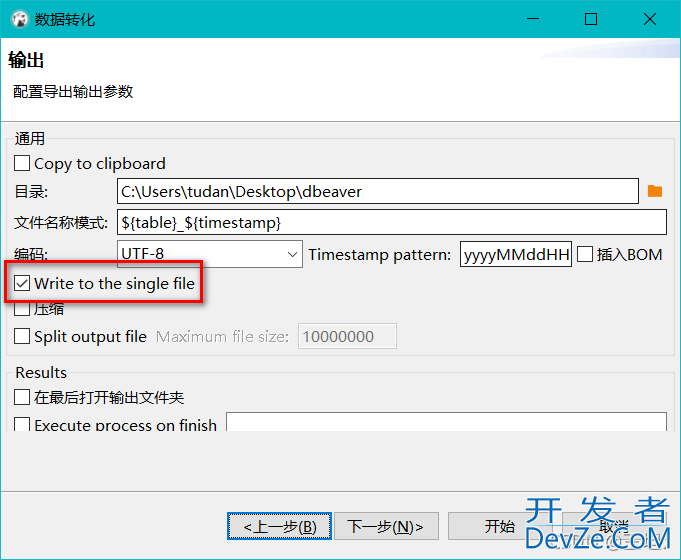Click the Execute process command field
The width and height of the screenshot is (681, 560).
(x=446, y=422)
